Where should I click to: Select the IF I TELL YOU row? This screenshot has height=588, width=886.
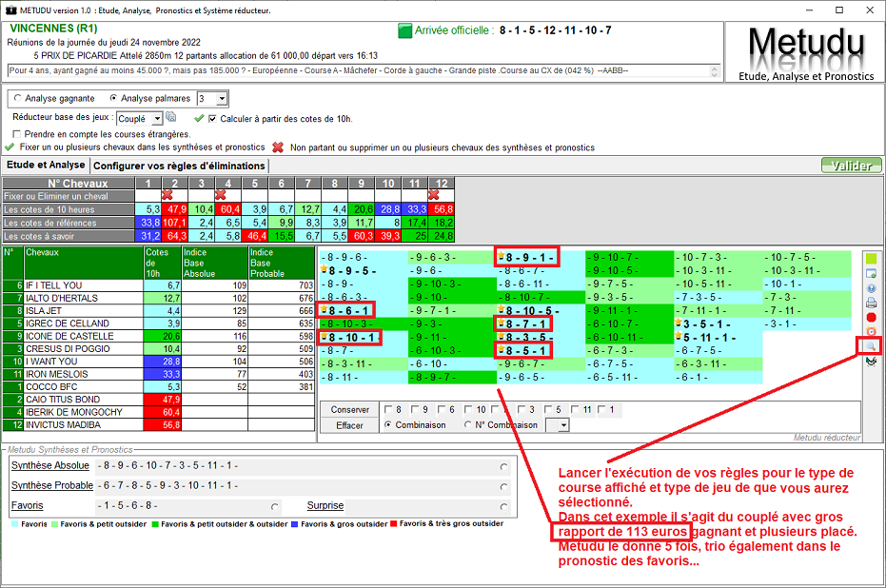coord(158,285)
